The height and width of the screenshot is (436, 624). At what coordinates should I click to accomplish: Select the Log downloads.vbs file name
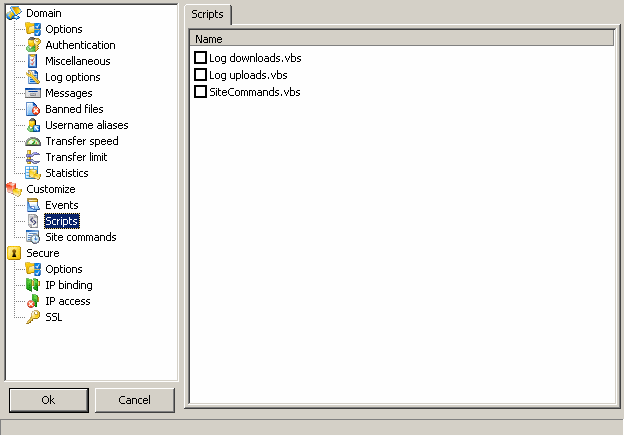click(255, 58)
